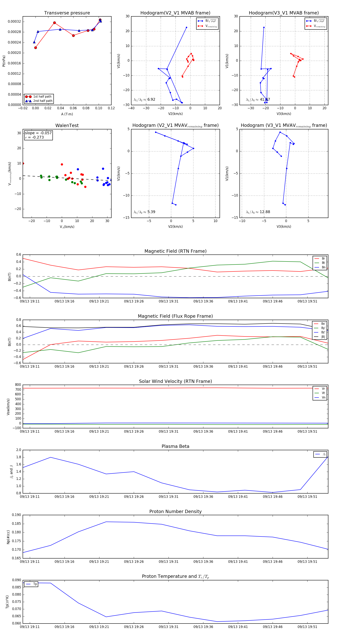Click the λ1/λ2 ≈ 6.92 annotation
351x644 pixels.
(144, 100)
